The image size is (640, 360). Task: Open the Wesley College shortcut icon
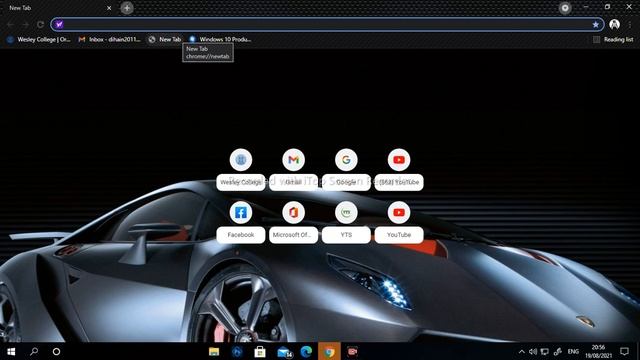pos(240,160)
